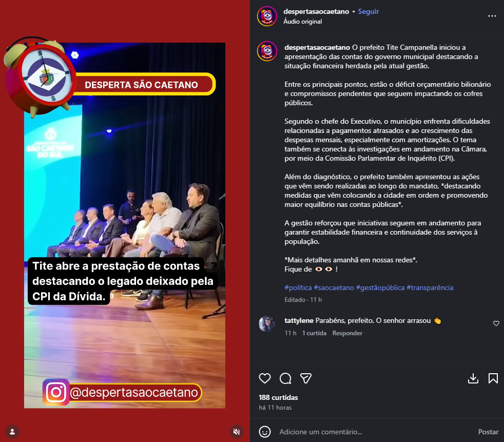Save the post with bookmark icon
This screenshot has height=442, width=504.
coord(493,378)
